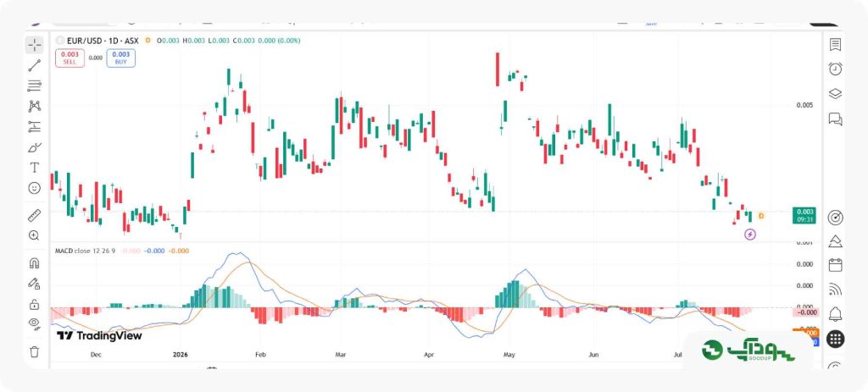This screenshot has height=392, width=868.
Task: Click the purple lightning event marker
Action: click(750, 235)
